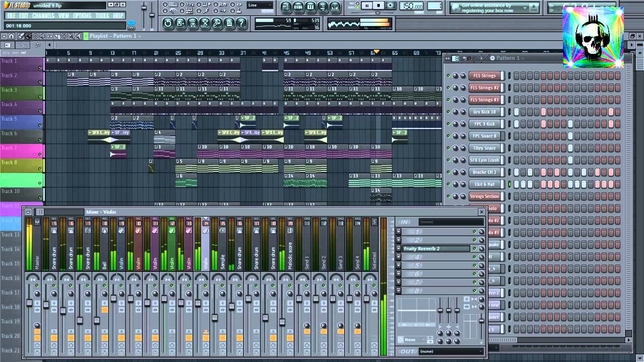Disable Fruity Reeverb 2 effect slot light

coord(474,248)
